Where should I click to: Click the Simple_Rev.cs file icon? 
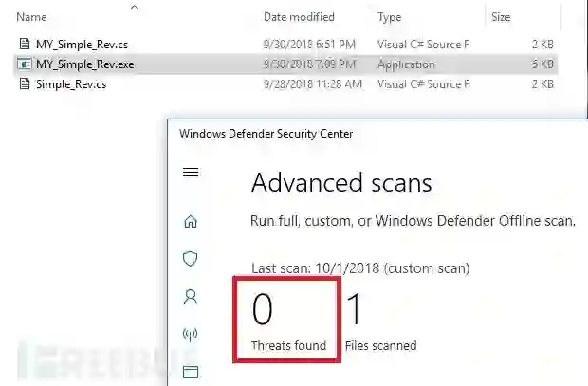tap(25, 83)
